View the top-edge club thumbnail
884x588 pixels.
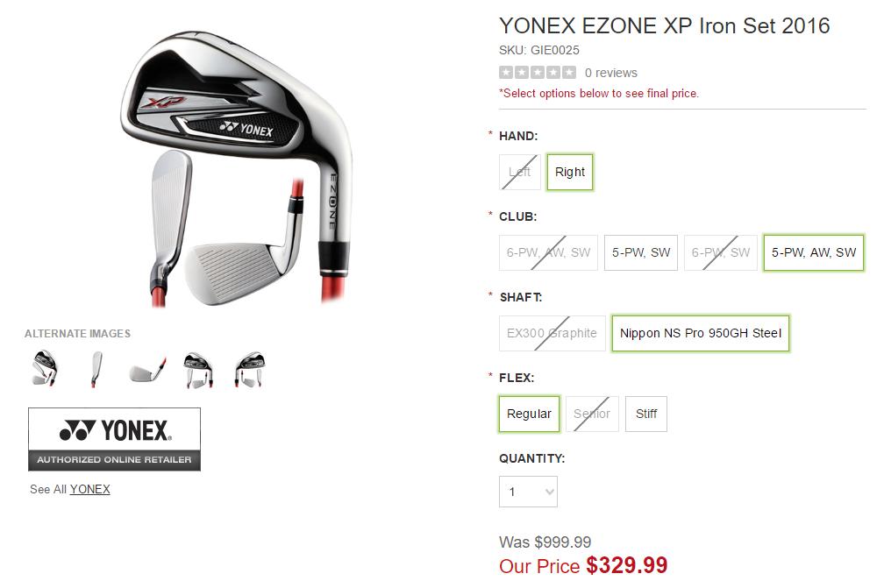point(96,369)
